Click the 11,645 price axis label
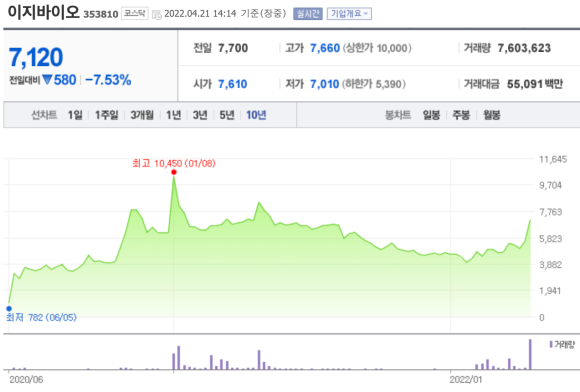 coord(553,159)
